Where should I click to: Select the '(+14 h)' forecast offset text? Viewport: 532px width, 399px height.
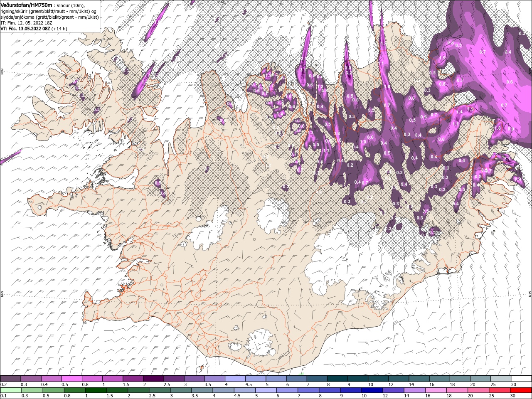(59, 29)
